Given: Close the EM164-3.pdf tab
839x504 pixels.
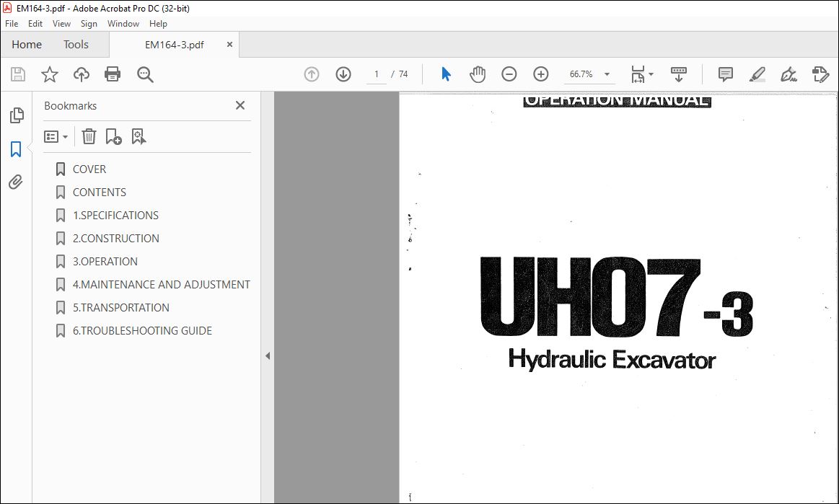Looking at the screenshot, I should point(229,45).
